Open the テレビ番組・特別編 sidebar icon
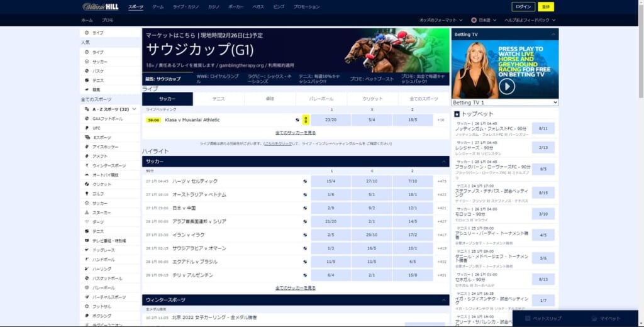Viewport: 644px width, 327px height. pos(87,241)
